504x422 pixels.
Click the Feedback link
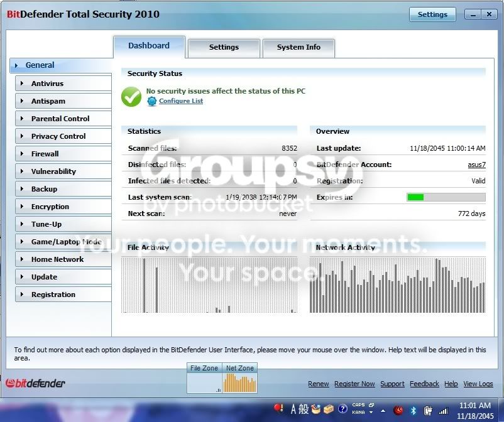[x=424, y=384]
